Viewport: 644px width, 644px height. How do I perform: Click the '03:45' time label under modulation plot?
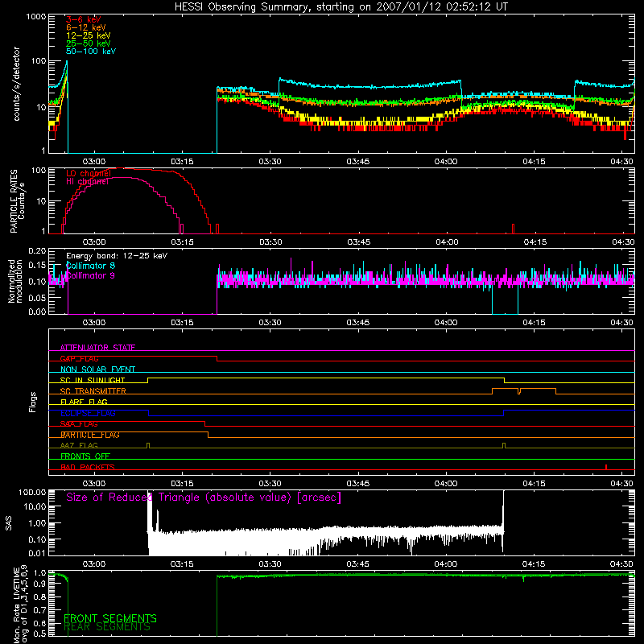[357, 323]
